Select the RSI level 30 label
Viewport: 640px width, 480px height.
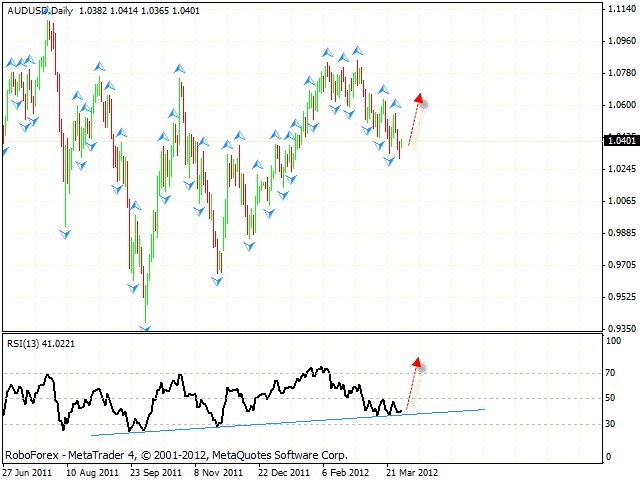point(610,424)
